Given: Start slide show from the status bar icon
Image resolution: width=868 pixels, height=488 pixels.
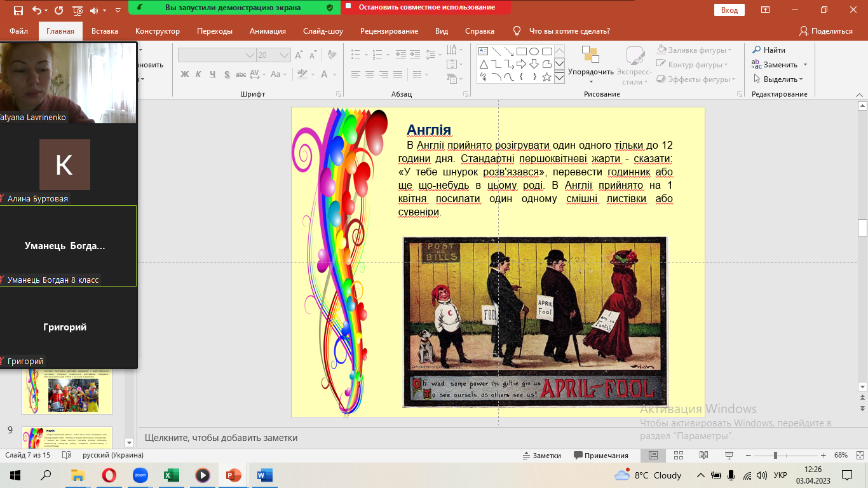Looking at the screenshot, I should pos(729,456).
